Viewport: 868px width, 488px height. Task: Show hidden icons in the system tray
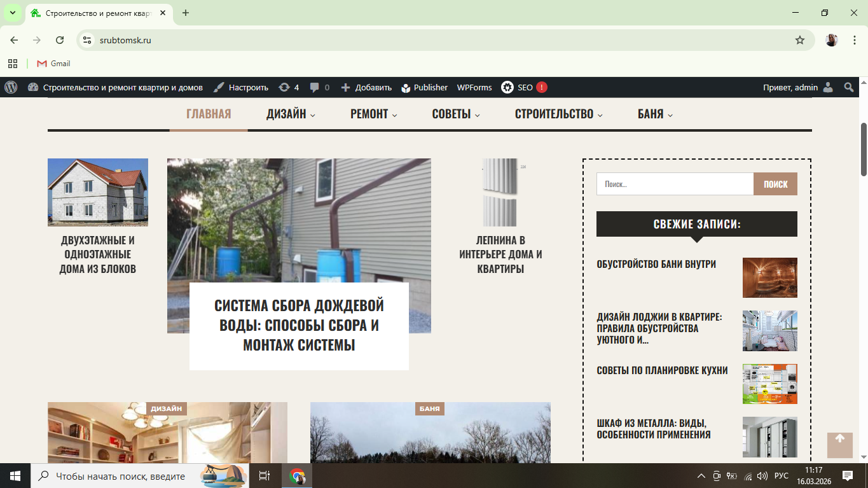tap(701, 476)
